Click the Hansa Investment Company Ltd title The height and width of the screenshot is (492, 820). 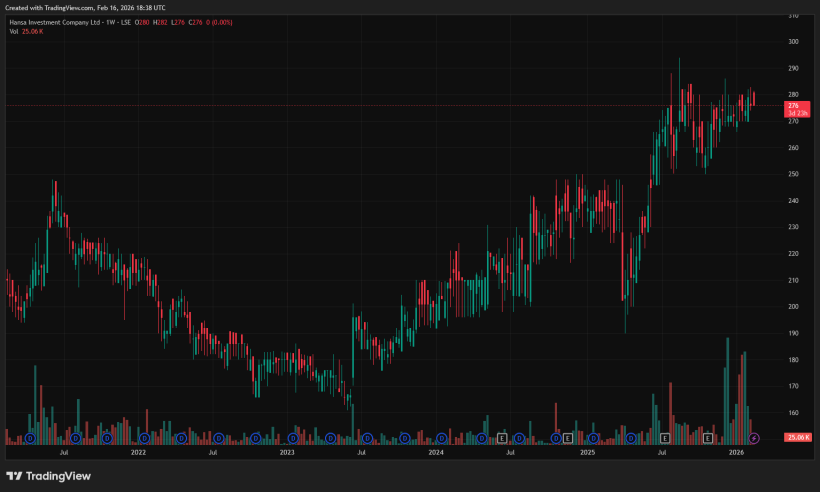click(55, 22)
